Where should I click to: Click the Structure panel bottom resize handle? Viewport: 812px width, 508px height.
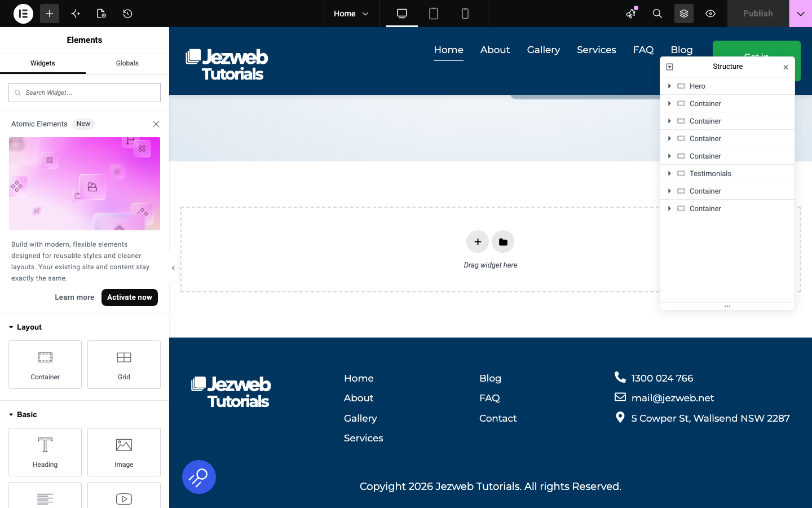tap(727, 306)
